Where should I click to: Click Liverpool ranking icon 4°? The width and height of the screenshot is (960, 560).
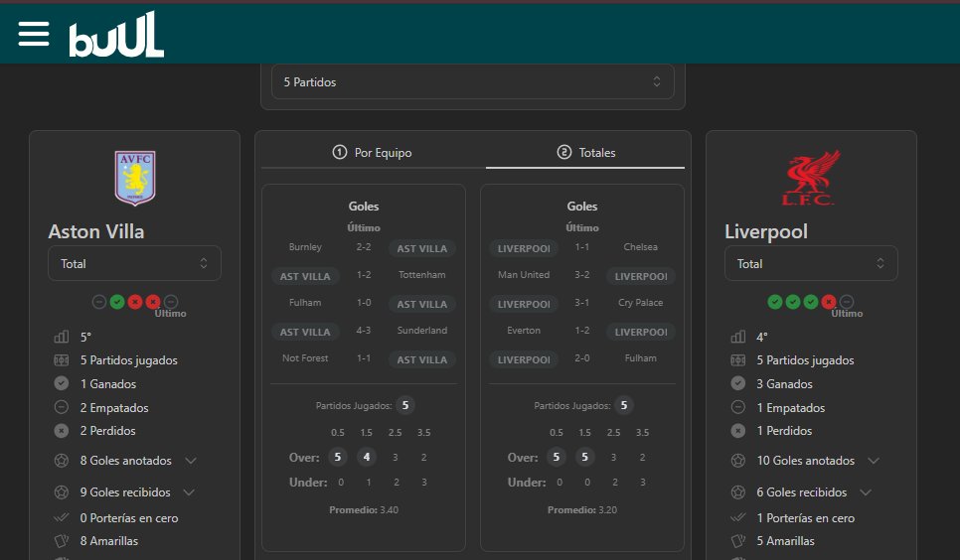[737, 337]
